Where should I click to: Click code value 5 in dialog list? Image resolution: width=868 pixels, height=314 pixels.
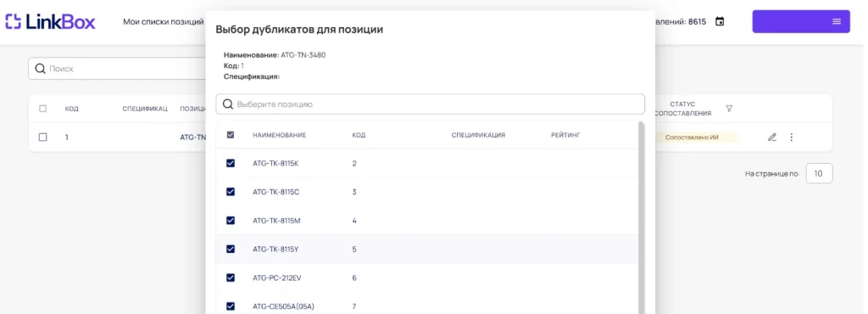(354, 250)
